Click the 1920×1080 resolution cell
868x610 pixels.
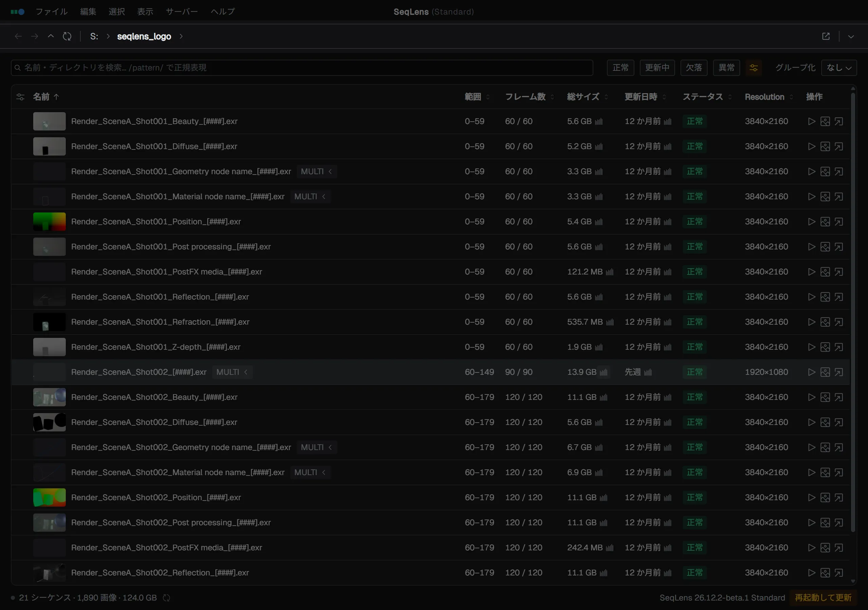pos(766,372)
